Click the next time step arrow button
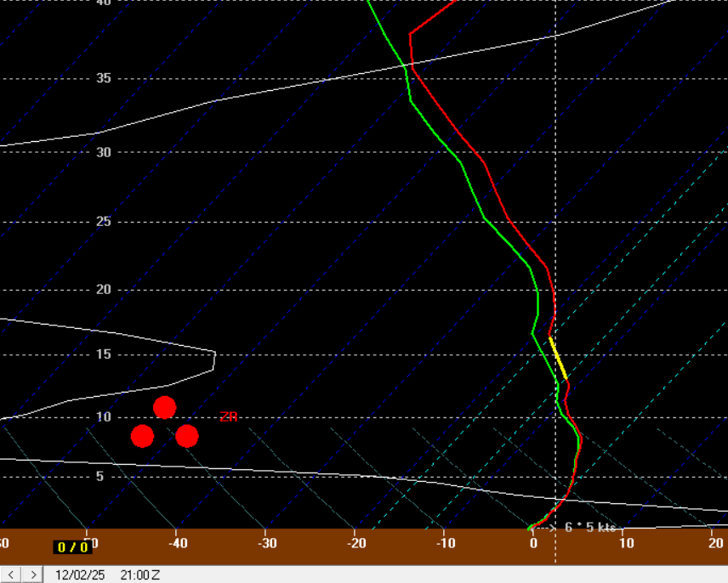 point(32,575)
